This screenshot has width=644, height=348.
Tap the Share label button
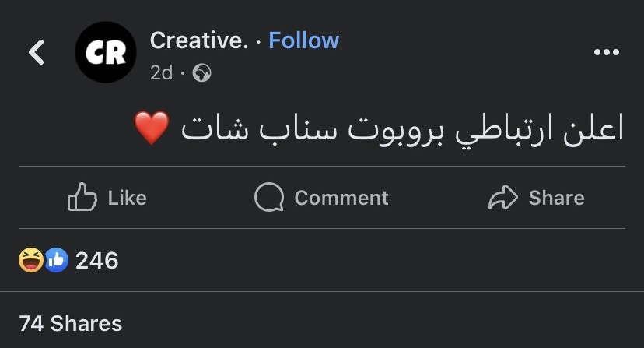click(x=557, y=198)
